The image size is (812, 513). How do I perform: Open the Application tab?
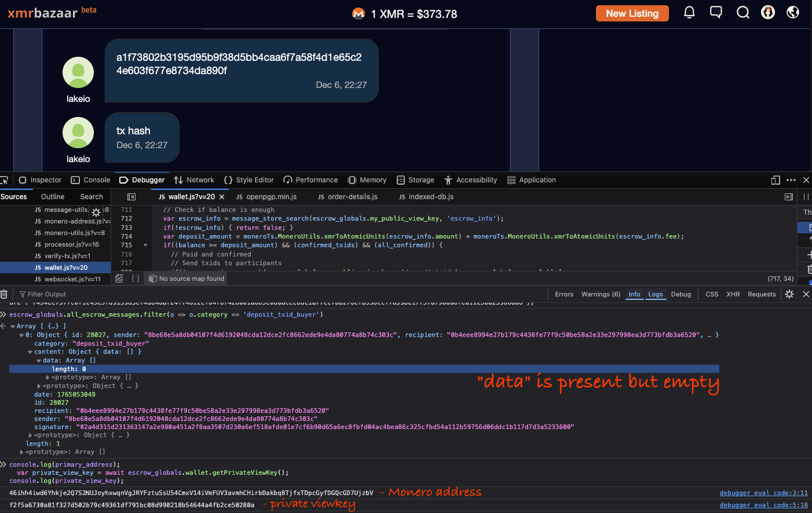click(532, 180)
